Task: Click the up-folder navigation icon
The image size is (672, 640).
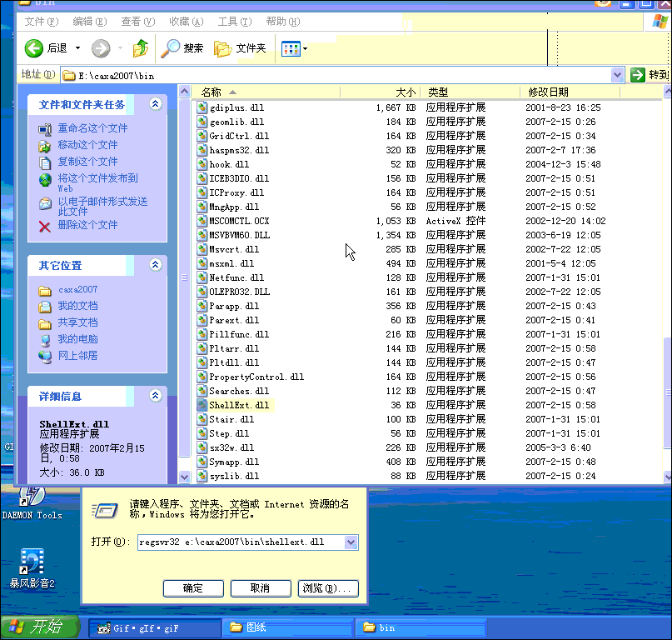Action: [141, 47]
